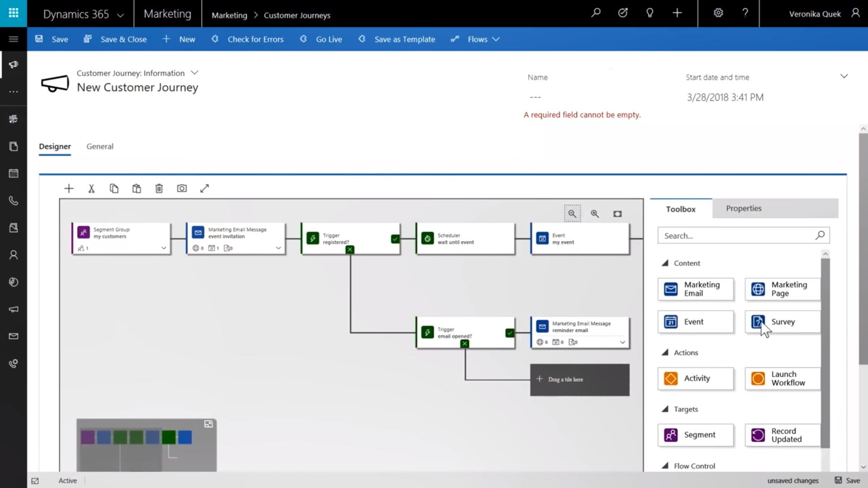Screen dimensions: 868x488
Task: Take canvas snapshot with camera icon
Action: click(182, 188)
